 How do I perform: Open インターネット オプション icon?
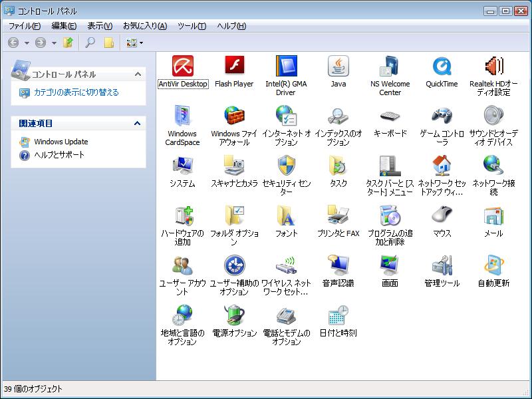(286, 116)
